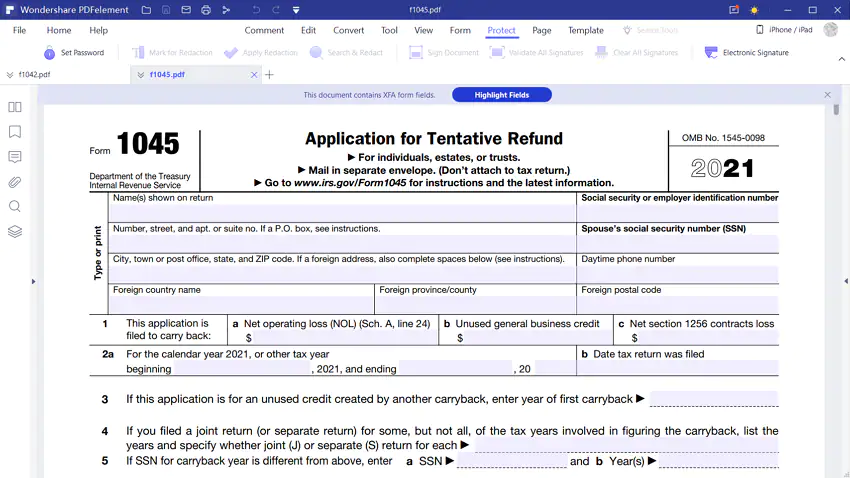850x478 pixels.
Task: Collapse the ribbon with the chevron
Action: click(x=841, y=59)
